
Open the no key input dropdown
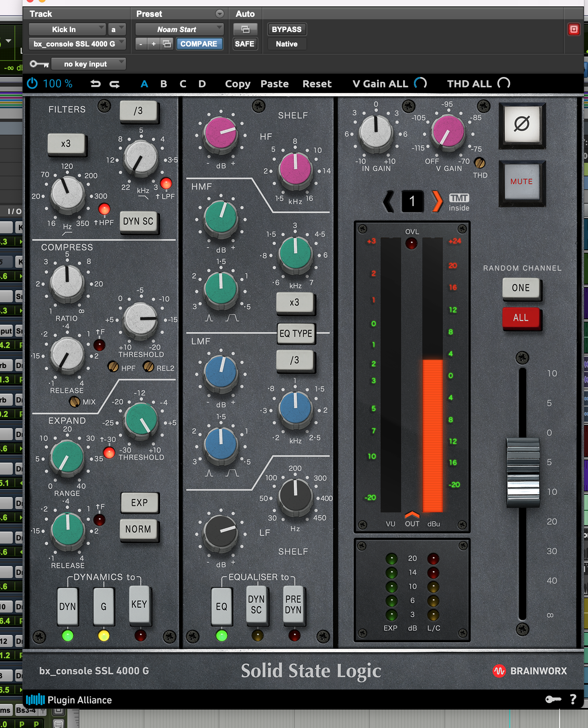89,64
